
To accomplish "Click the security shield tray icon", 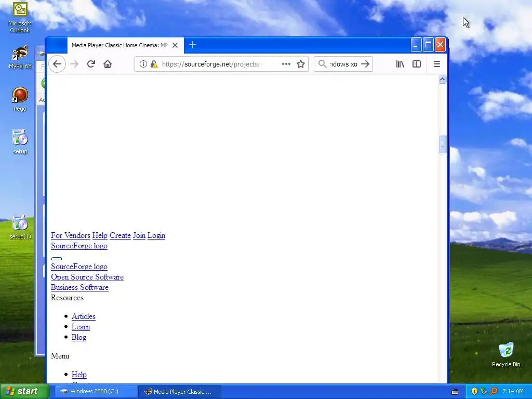I will coord(474,391).
